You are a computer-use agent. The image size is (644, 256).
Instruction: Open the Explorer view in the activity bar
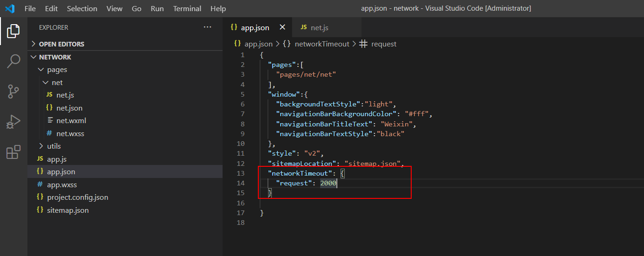[x=13, y=31]
